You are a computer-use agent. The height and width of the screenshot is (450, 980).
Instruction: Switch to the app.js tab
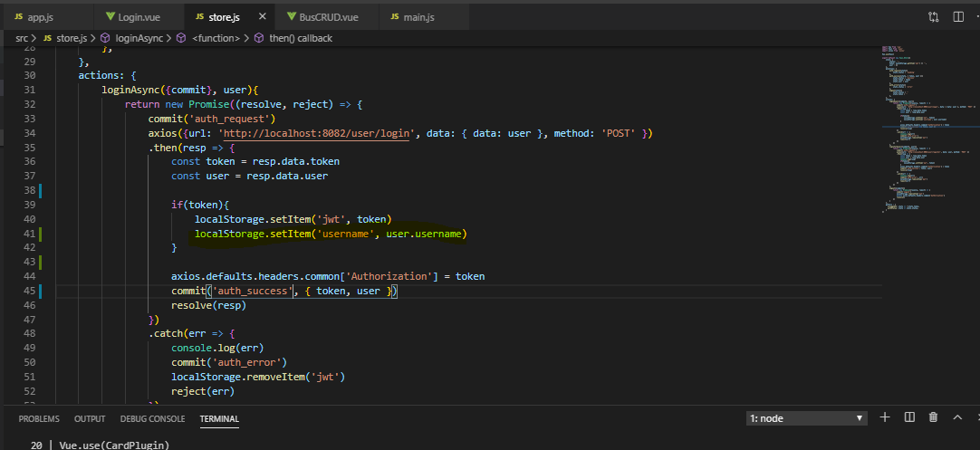[47, 17]
